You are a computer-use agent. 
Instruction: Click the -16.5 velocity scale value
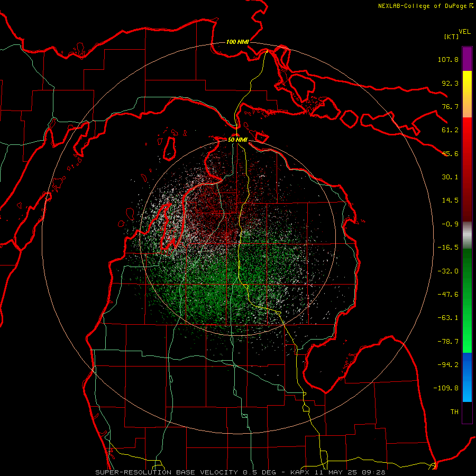pos(448,248)
